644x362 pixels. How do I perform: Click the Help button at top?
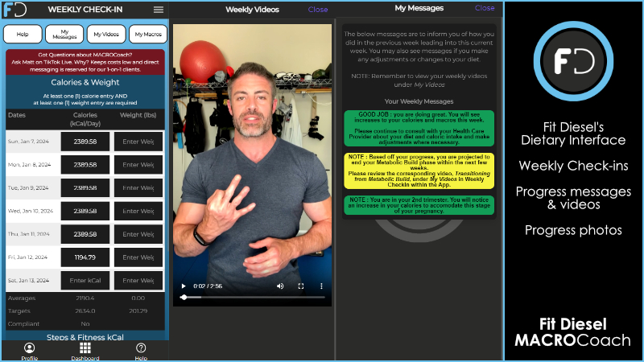pos(23,34)
